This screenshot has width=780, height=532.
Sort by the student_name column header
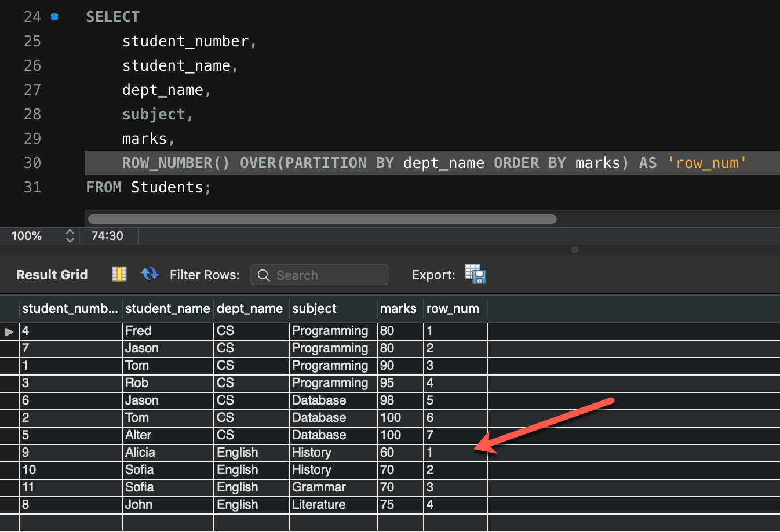tap(167, 308)
